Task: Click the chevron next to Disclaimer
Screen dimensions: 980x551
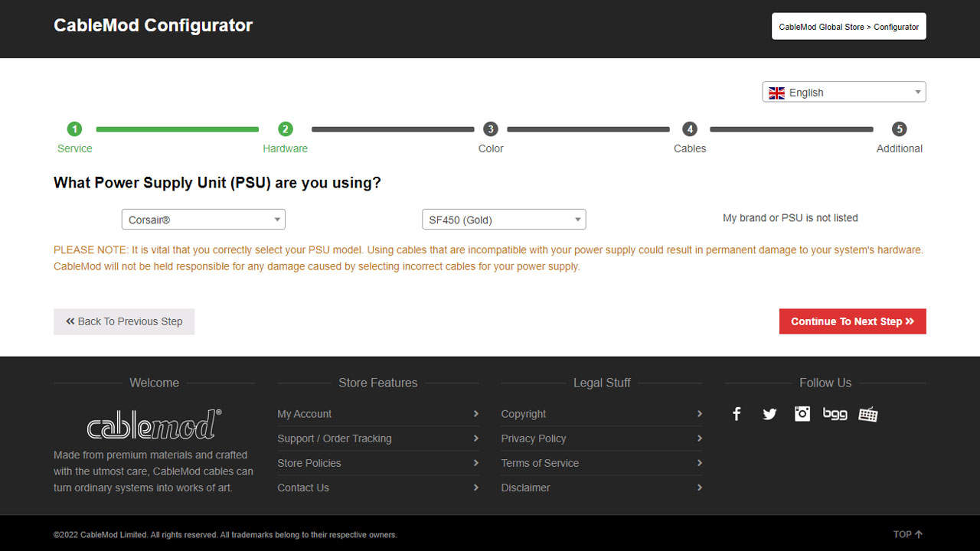Action: tap(700, 487)
